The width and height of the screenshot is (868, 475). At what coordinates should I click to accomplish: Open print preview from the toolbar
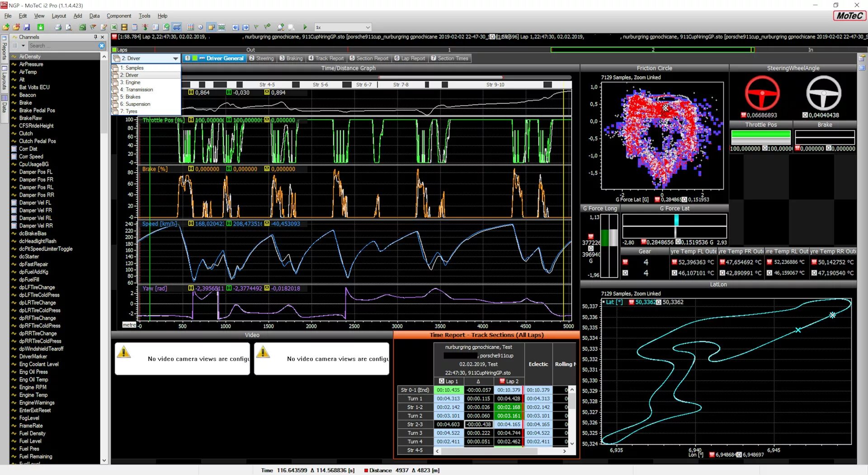click(x=69, y=27)
